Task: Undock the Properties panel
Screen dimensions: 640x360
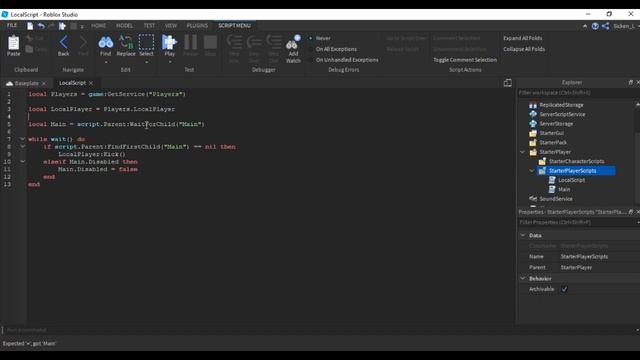Action: coord(631,212)
